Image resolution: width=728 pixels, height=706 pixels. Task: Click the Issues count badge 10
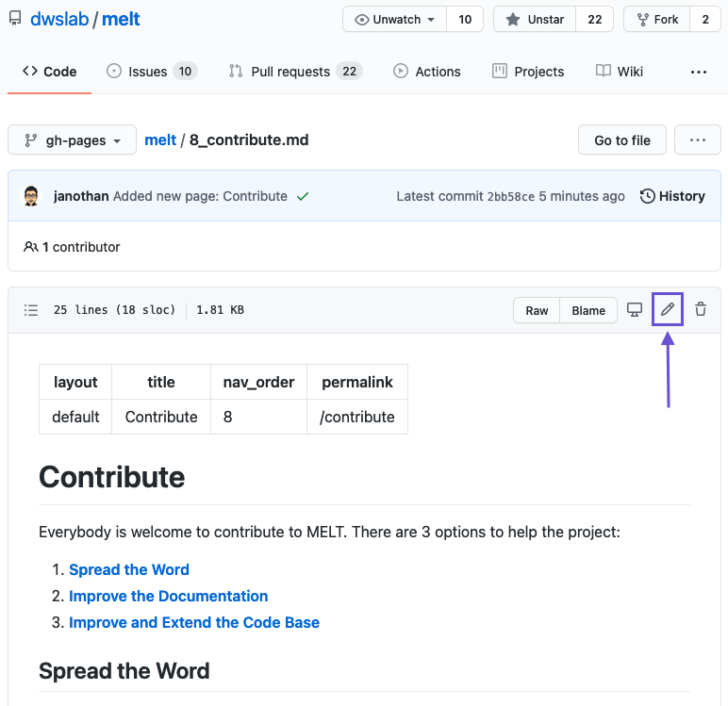185,72
